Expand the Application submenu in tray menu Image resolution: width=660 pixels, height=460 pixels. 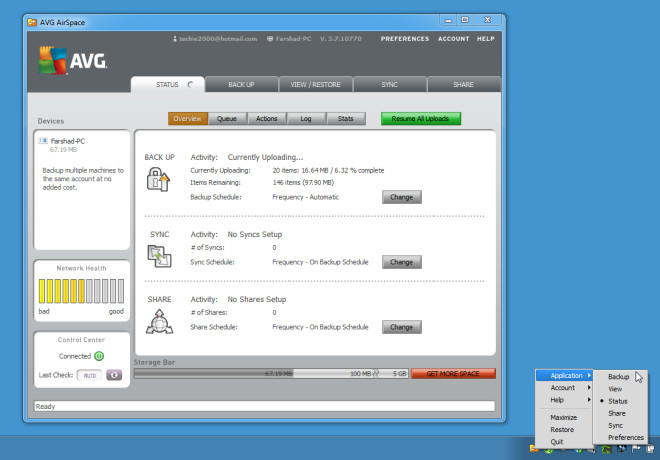(x=564, y=375)
